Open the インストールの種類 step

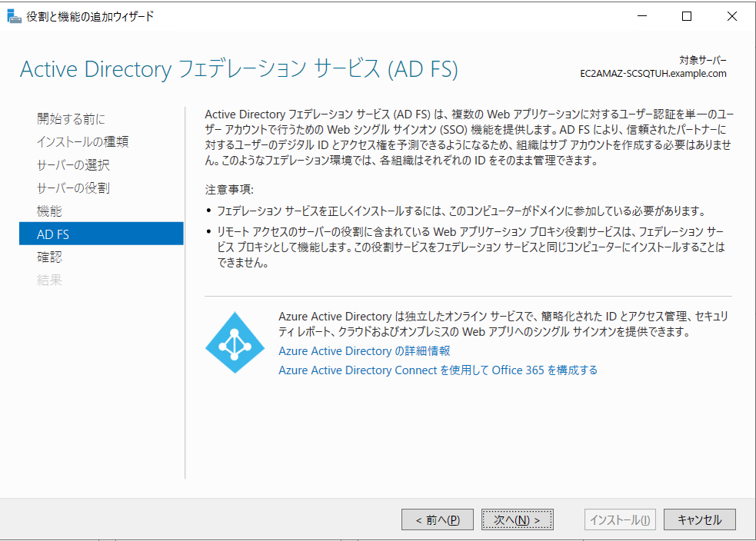(x=82, y=141)
